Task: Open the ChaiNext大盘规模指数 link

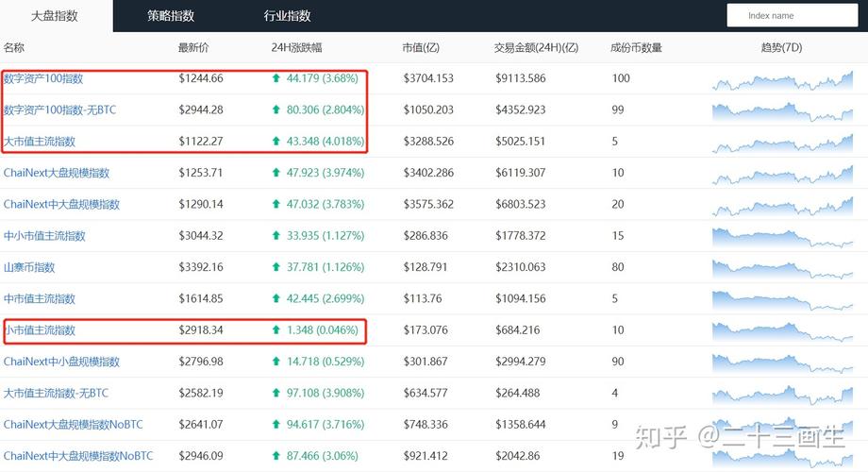Action: pos(57,173)
